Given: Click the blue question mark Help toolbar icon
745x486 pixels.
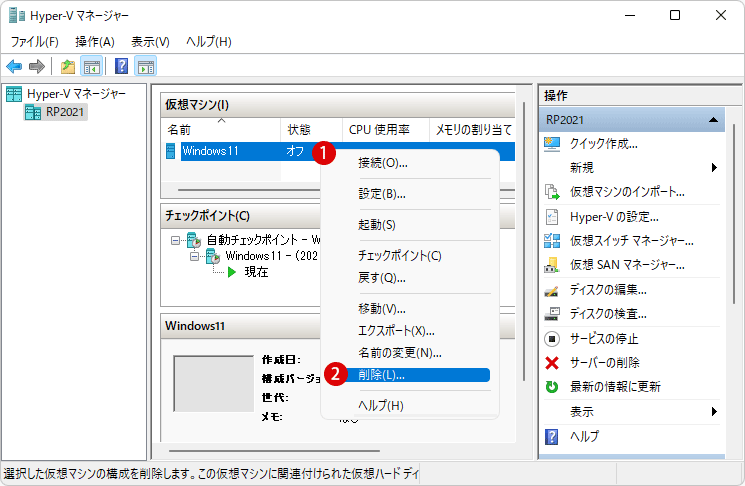Looking at the screenshot, I should (x=122, y=67).
